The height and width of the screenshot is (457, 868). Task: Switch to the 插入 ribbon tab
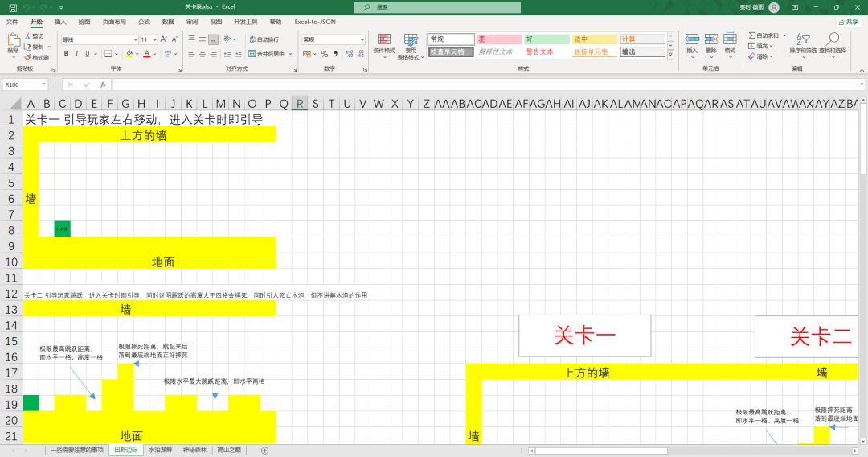60,22
